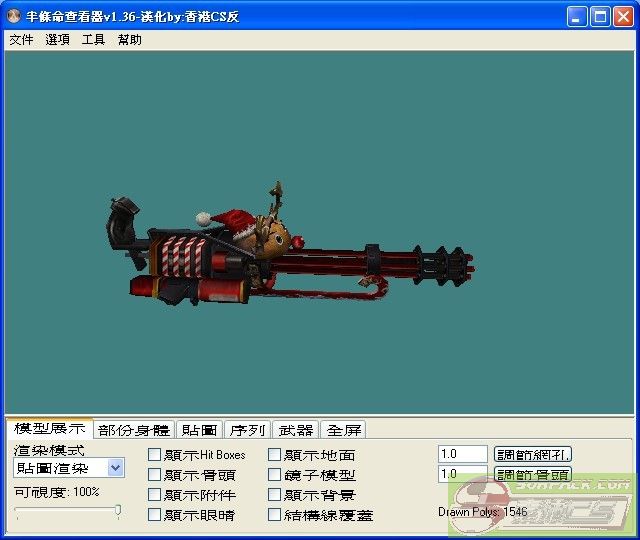
Task: Click the 可視度 transparency slider
Action: (68, 511)
